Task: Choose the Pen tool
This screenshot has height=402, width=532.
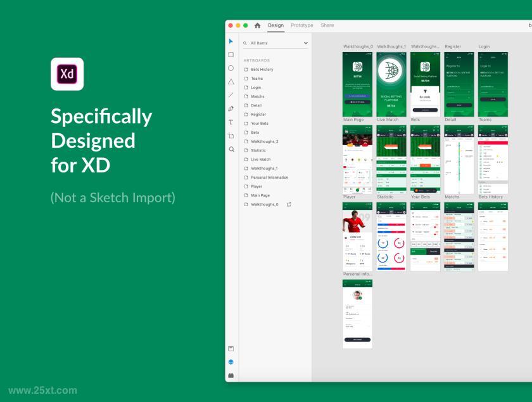Action: coord(231,108)
